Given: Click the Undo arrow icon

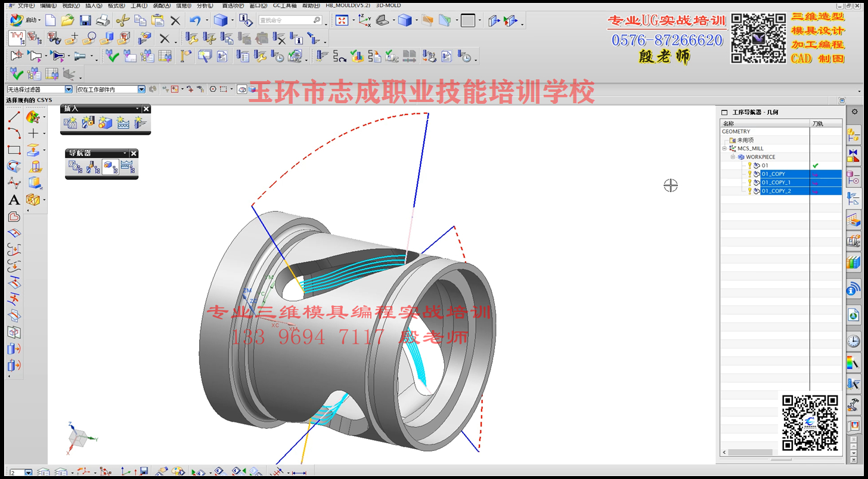Looking at the screenshot, I should click(x=195, y=20).
